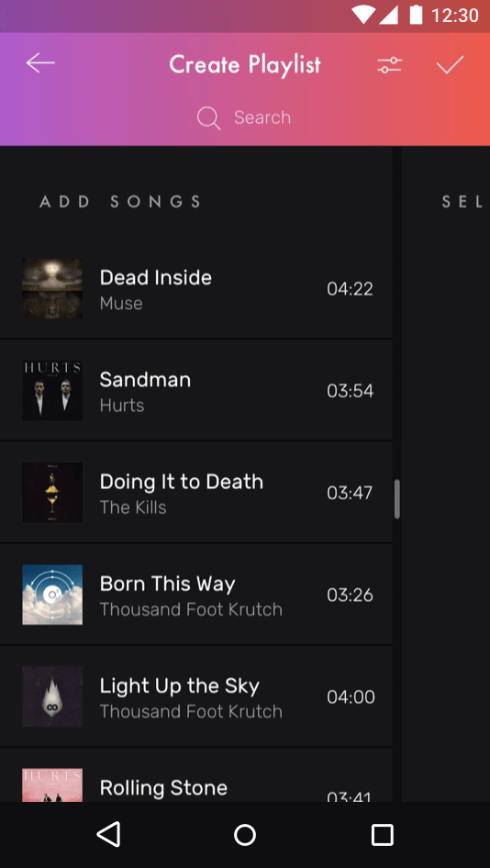Screen dimensions: 490x868
Task: Open the filter sliders icon
Action: (389, 65)
